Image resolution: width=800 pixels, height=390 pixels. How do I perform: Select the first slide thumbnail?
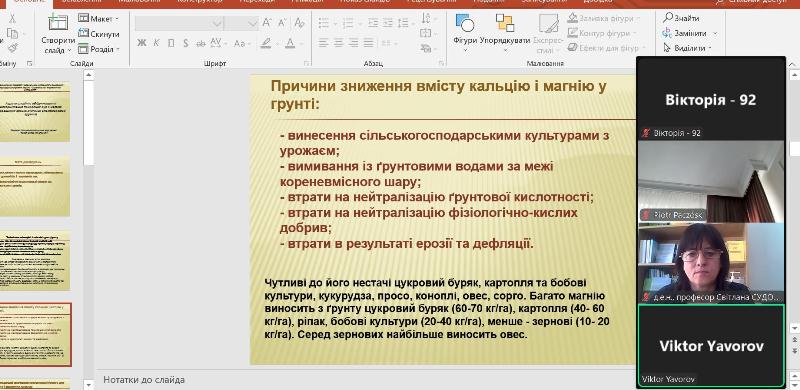point(35,111)
